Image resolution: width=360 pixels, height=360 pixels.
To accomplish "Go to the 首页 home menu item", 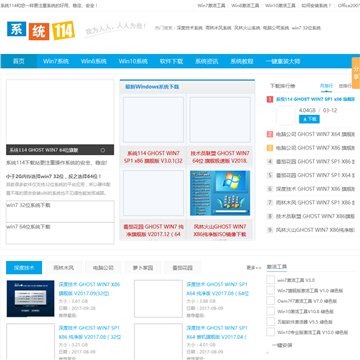I will tap(19, 61).
